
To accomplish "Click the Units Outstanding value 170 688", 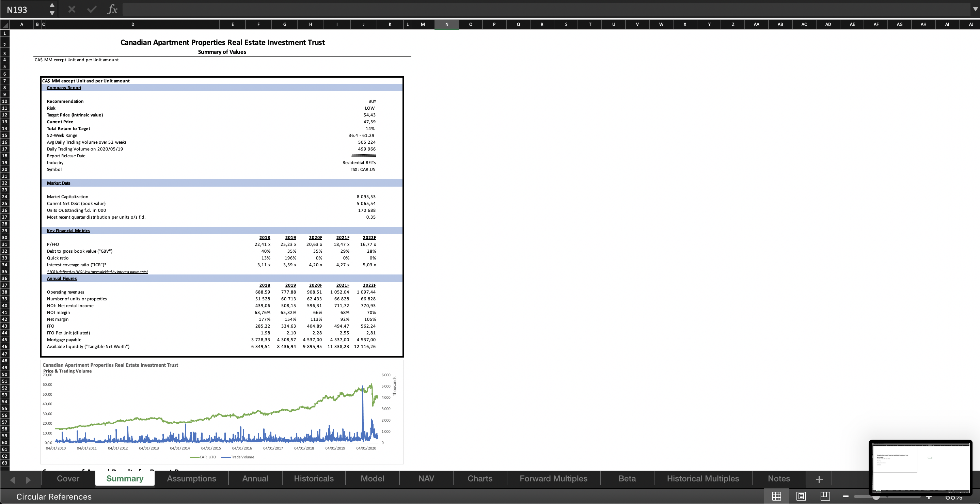I will [x=367, y=210].
